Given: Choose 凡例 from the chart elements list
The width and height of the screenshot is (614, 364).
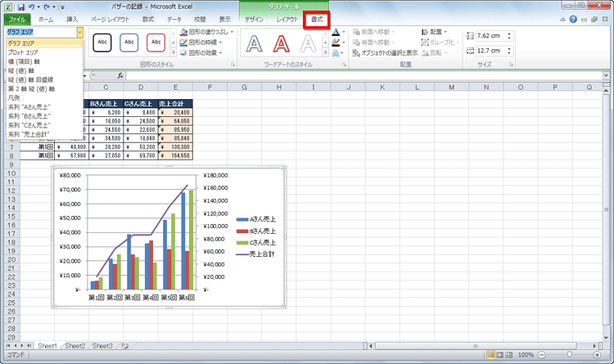Looking at the screenshot, I should click(14, 97).
